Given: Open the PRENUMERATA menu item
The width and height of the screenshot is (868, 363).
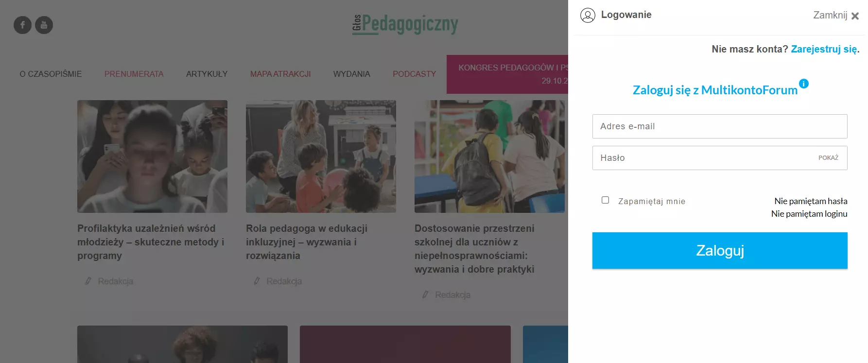Looking at the screenshot, I should tap(134, 74).
